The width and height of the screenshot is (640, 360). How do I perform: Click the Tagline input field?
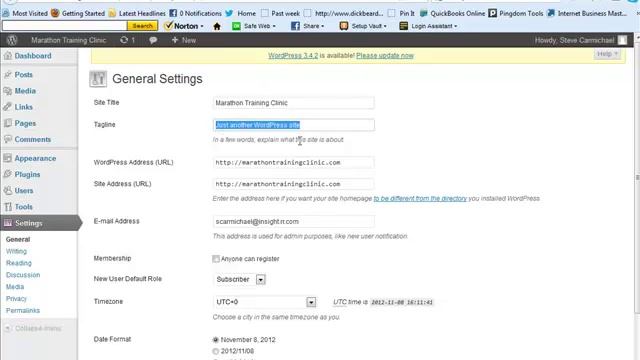pyautogui.click(x=293, y=125)
